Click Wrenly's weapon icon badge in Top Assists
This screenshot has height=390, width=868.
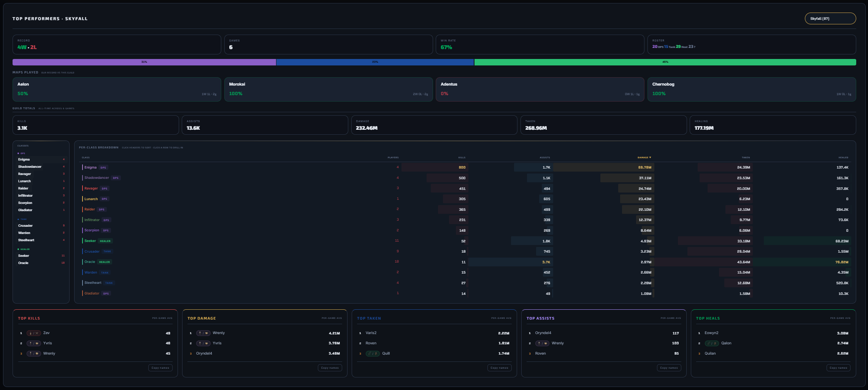[x=542, y=343]
